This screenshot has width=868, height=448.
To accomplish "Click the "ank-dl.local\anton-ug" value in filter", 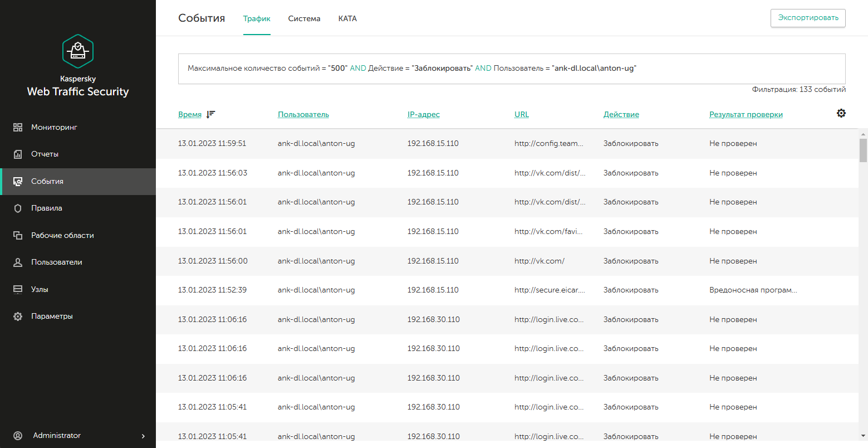I will 594,69.
